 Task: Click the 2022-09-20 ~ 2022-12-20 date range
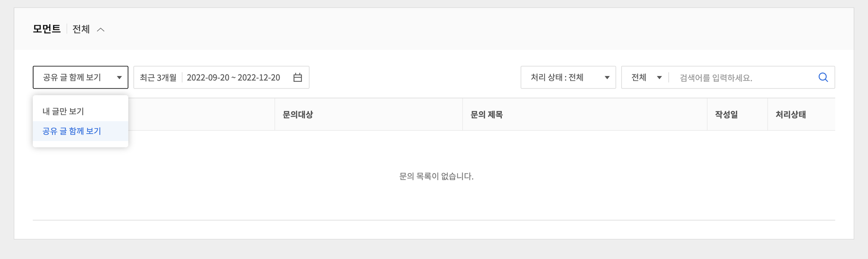[x=233, y=77]
